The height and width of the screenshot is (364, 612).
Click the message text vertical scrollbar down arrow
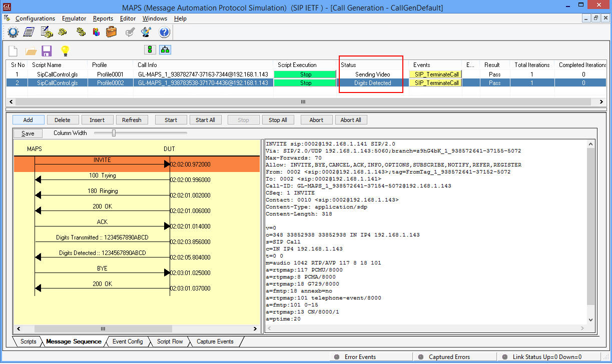point(591,320)
